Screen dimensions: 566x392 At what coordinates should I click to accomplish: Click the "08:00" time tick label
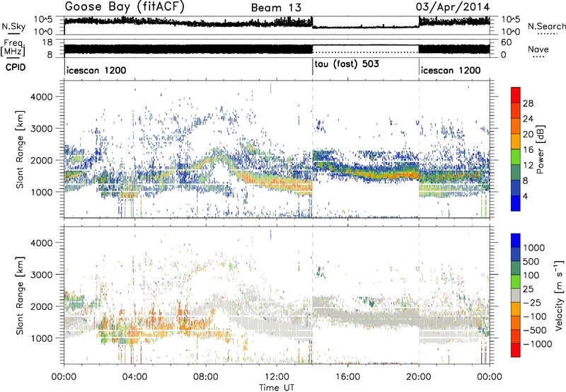(x=206, y=377)
